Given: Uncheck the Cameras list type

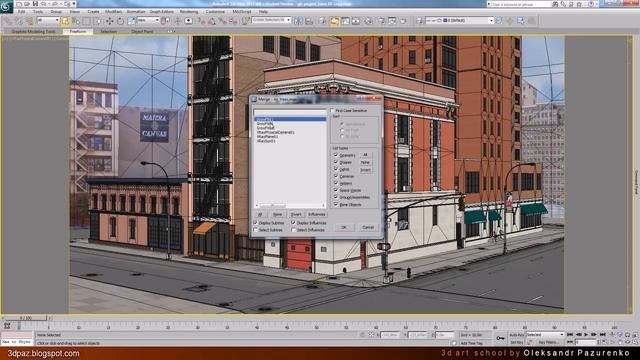Looking at the screenshot, I should [x=336, y=176].
